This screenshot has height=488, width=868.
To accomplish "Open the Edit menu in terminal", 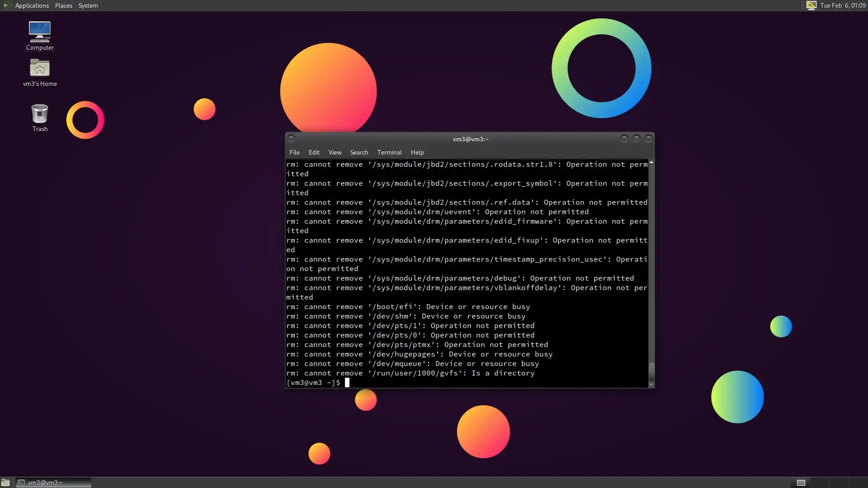I will click(314, 152).
